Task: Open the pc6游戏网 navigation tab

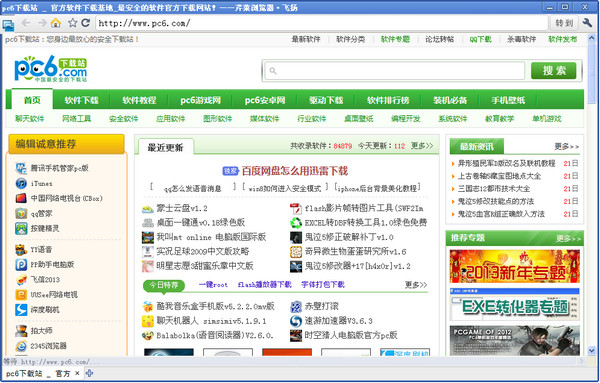Action: pos(201,100)
